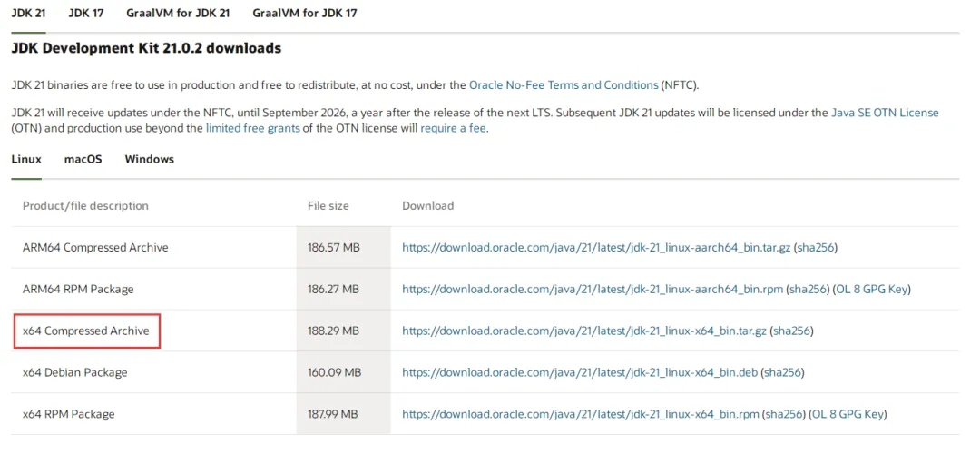Open the Java SE OTN License link
This screenshot has width=980, height=454.
point(885,113)
